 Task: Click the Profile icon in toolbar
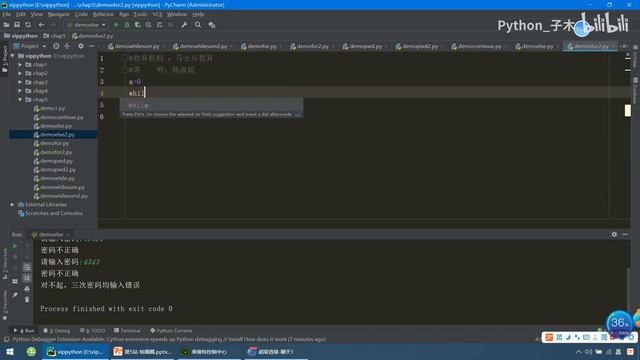pyautogui.click(x=149, y=25)
